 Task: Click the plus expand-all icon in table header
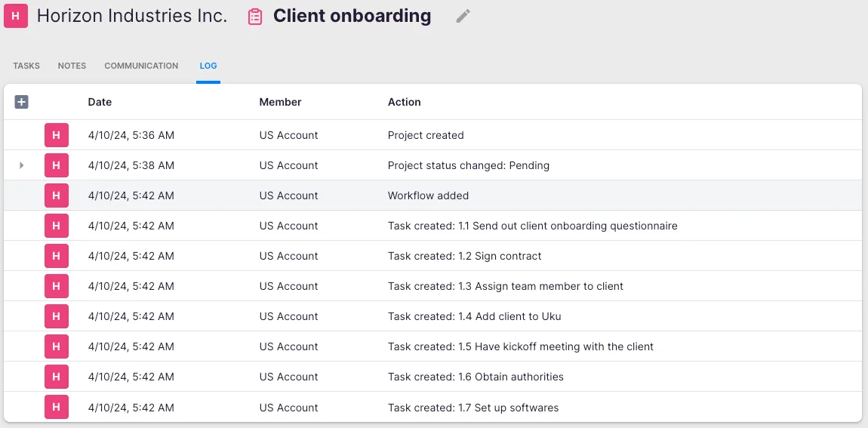coord(21,102)
